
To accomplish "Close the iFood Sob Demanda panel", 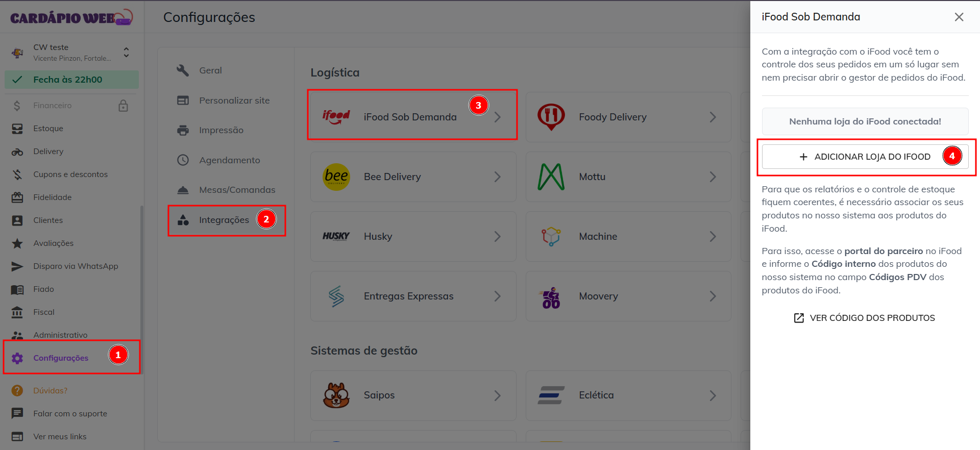I will pyautogui.click(x=959, y=17).
